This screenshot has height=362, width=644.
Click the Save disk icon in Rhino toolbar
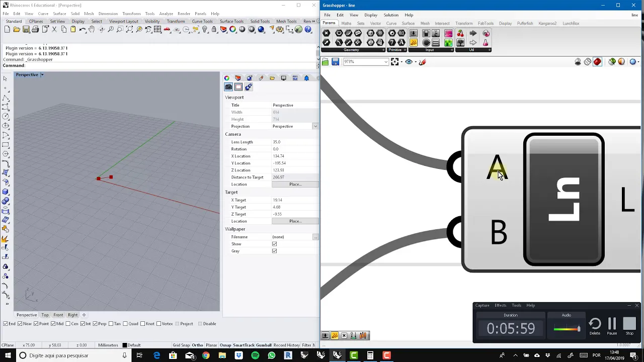point(26,29)
